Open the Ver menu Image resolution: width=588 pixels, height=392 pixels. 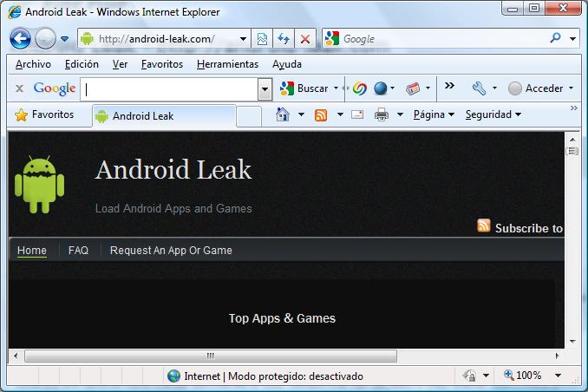coord(120,64)
